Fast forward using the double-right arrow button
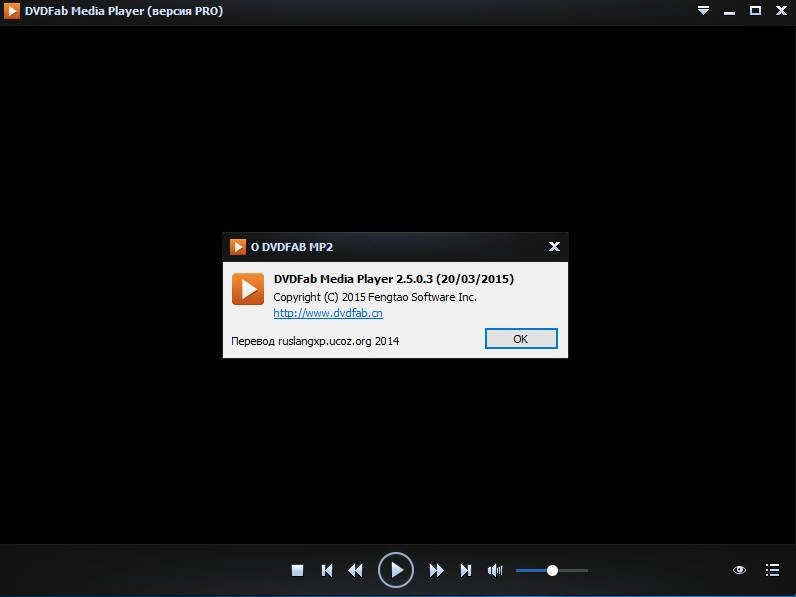 pyautogui.click(x=436, y=570)
